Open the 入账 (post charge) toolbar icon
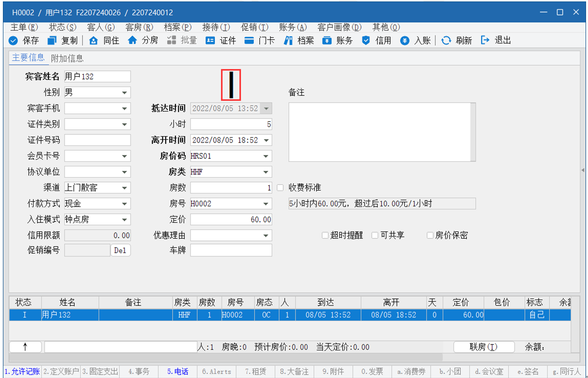 405,41
